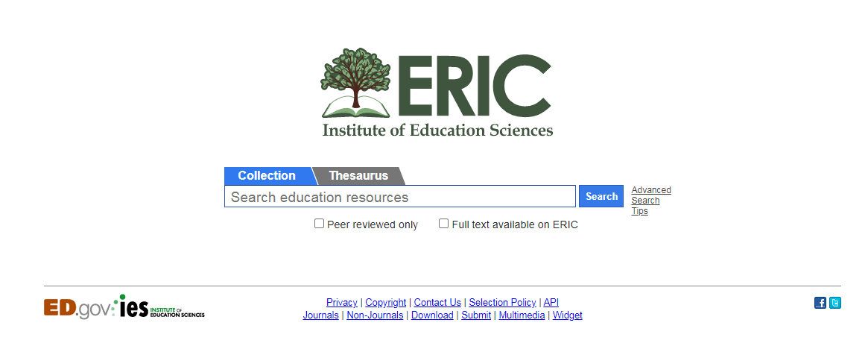
Task: Open the Facebook icon link
Action: (x=820, y=303)
